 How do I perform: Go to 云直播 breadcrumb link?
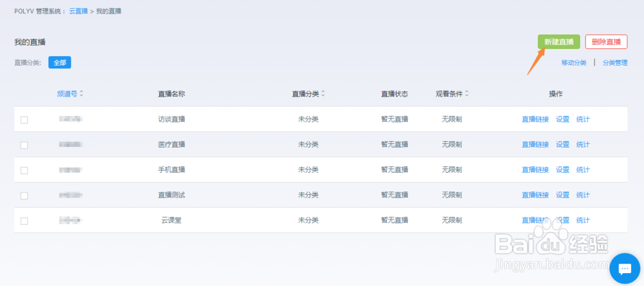(x=78, y=11)
